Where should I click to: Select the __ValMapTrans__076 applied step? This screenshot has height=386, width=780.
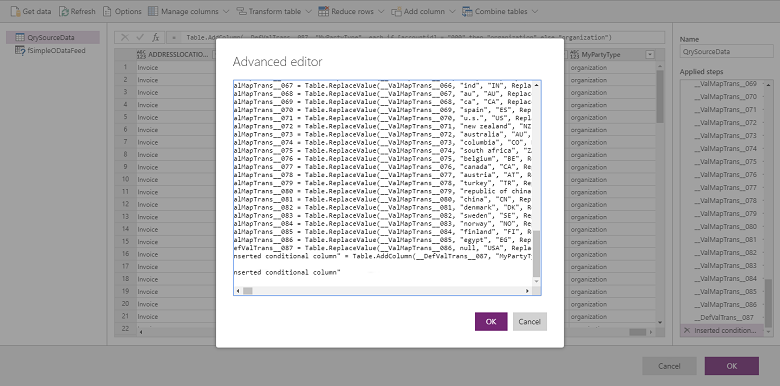tap(725, 175)
